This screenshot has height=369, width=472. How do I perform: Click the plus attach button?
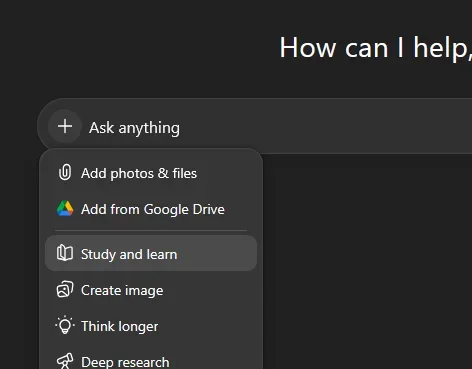[65, 127]
